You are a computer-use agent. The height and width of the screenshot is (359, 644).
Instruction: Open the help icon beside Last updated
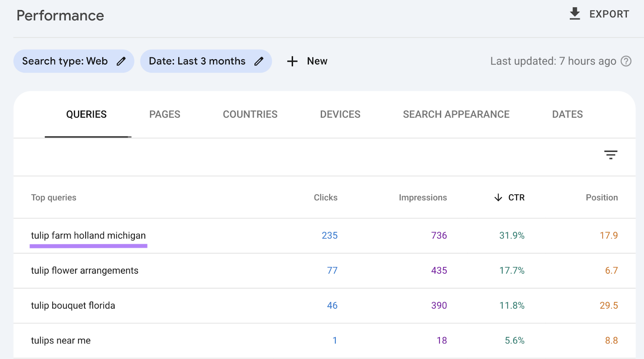pos(626,61)
